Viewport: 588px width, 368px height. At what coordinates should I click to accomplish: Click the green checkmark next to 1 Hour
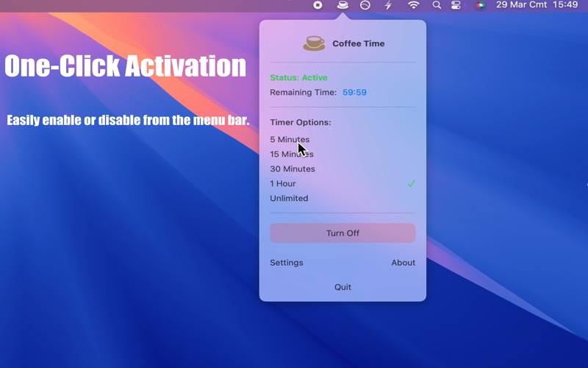(x=411, y=183)
